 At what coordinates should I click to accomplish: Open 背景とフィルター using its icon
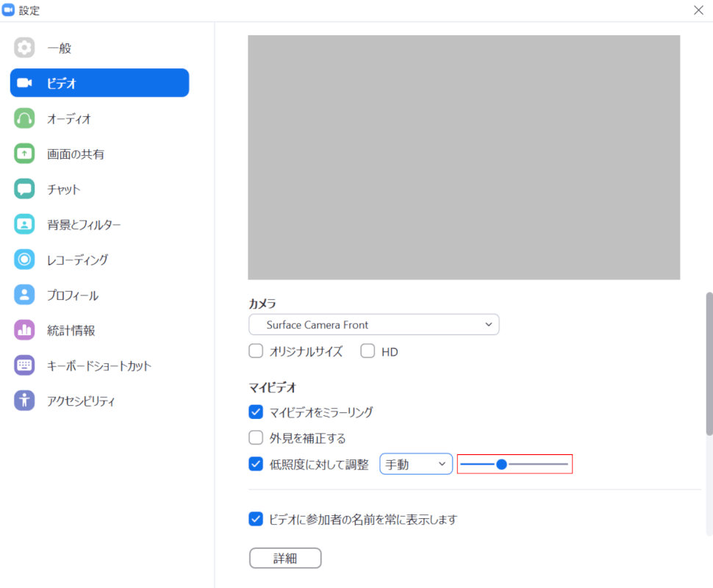24,224
